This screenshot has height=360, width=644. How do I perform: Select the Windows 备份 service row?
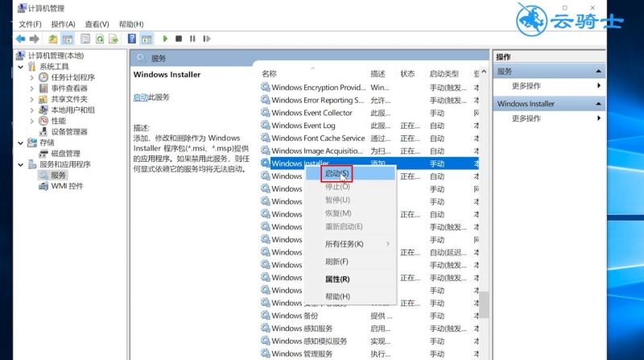click(369, 316)
